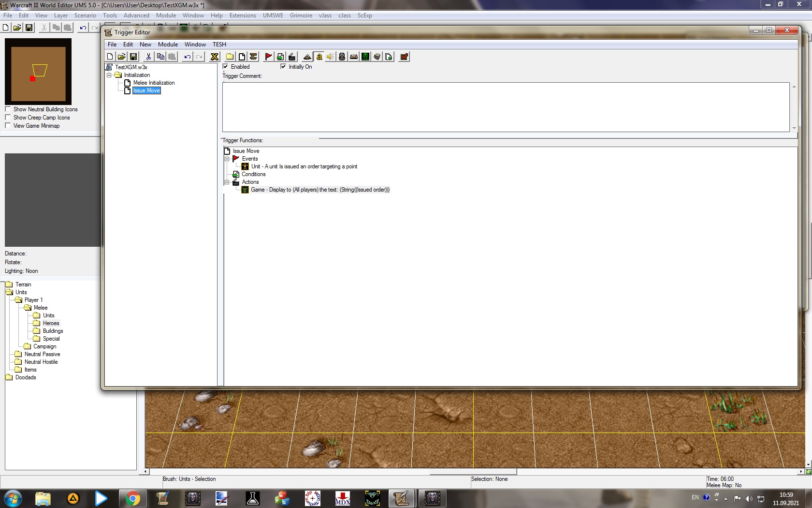Select the Buildings folder in unit palette

click(53, 331)
